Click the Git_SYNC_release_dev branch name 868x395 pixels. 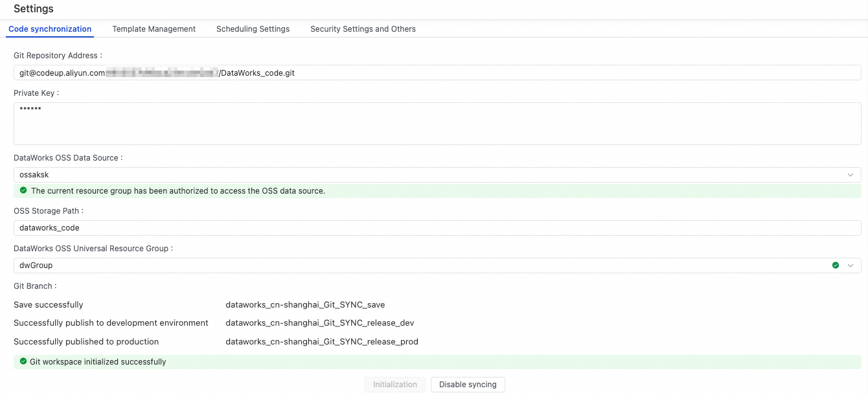point(319,323)
